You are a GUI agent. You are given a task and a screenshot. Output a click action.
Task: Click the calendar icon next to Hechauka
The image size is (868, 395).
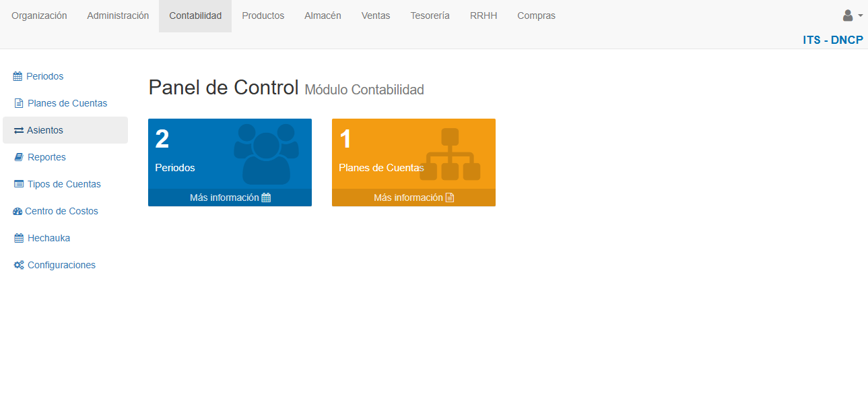pos(18,238)
